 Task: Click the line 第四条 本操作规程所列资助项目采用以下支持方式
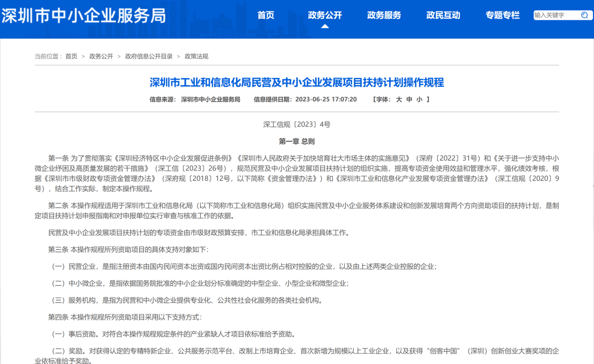(125, 317)
